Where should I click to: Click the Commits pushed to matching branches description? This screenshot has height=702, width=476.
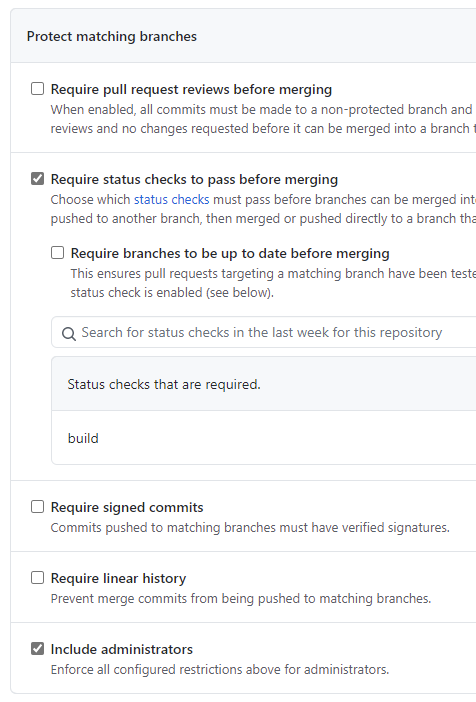pos(250,527)
